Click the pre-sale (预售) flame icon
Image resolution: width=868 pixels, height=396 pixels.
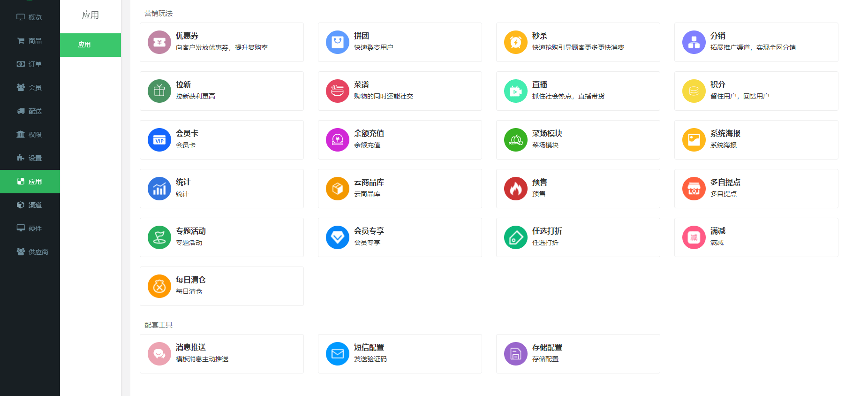click(516, 189)
